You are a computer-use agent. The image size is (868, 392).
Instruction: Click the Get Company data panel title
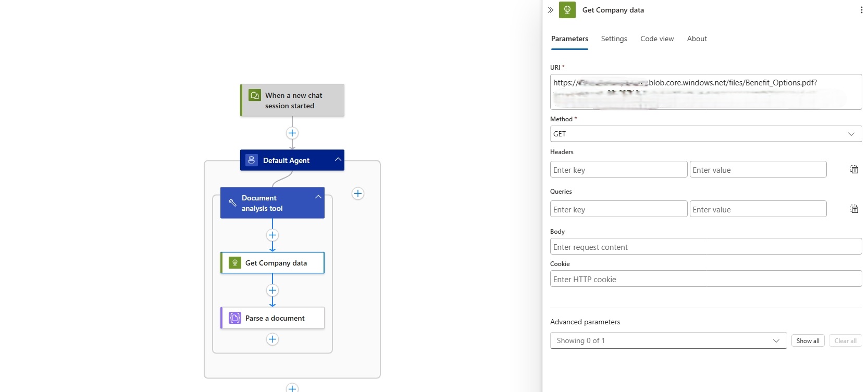point(613,10)
